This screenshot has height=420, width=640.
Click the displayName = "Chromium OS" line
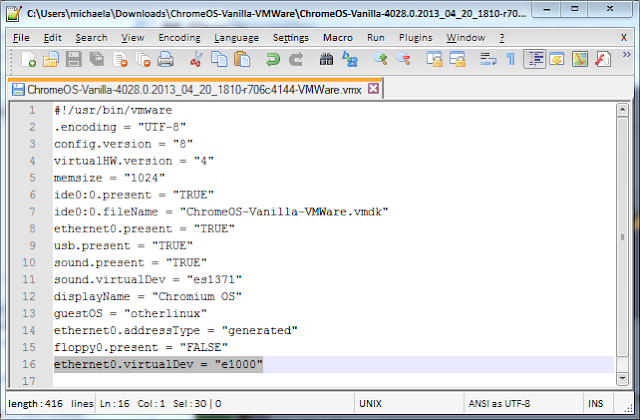tap(148, 296)
